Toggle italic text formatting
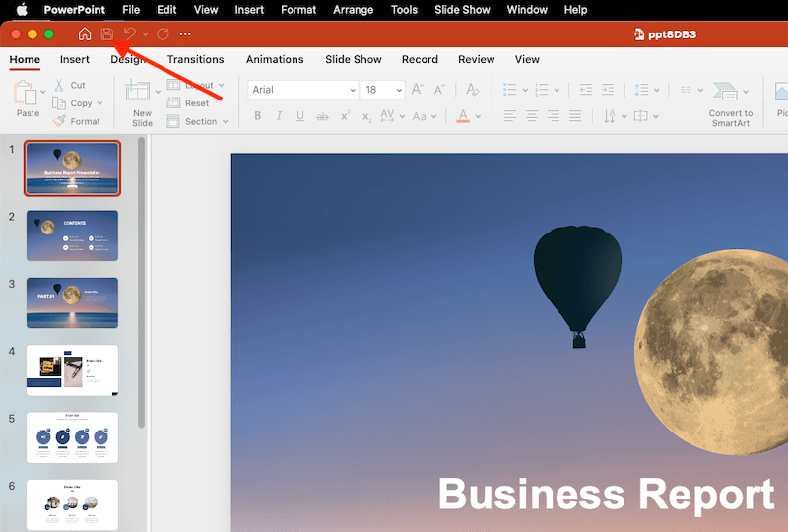Screen dimensions: 788x532 (279, 116)
